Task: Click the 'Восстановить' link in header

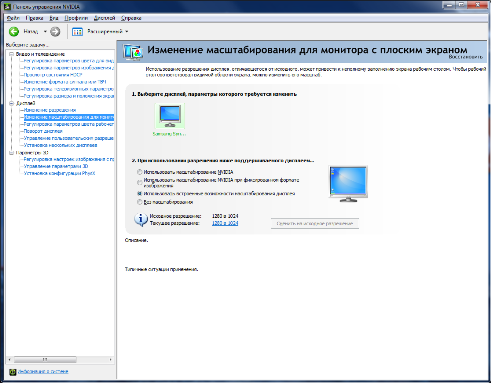Action: (x=465, y=57)
